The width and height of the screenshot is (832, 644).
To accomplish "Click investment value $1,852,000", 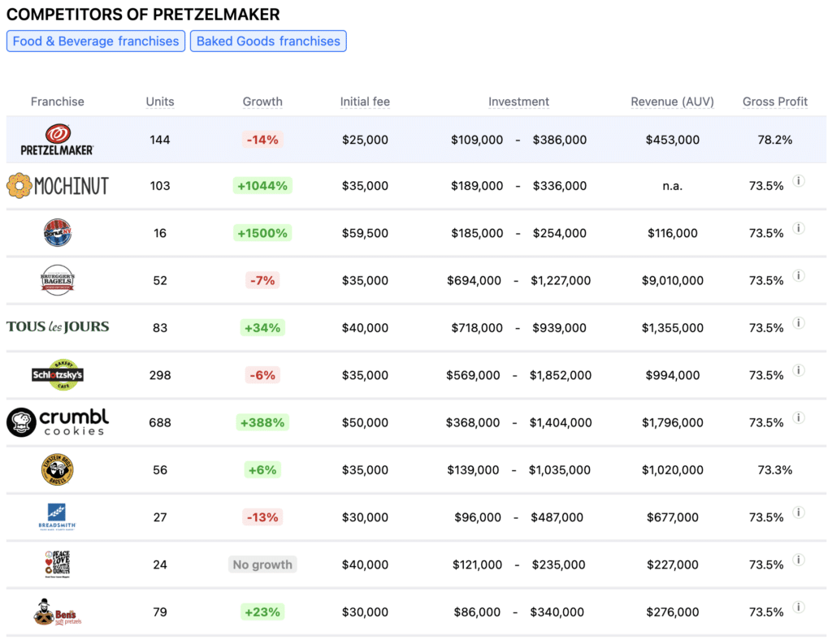I will [561, 375].
